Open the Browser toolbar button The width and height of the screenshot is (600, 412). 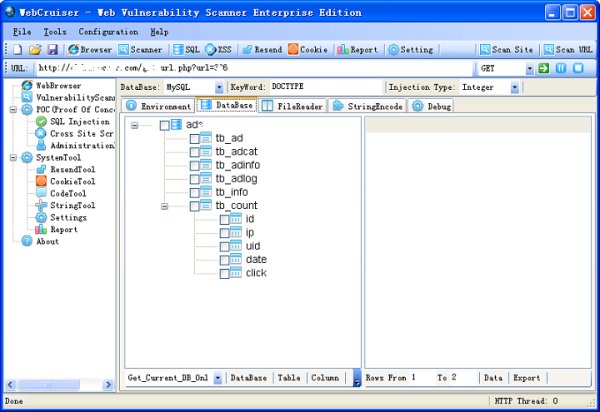click(90, 49)
